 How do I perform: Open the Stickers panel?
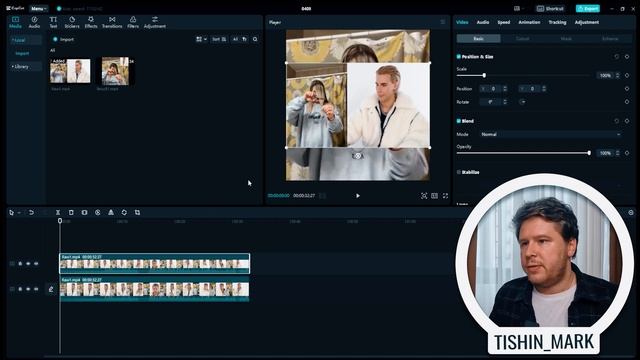tap(72, 22)
